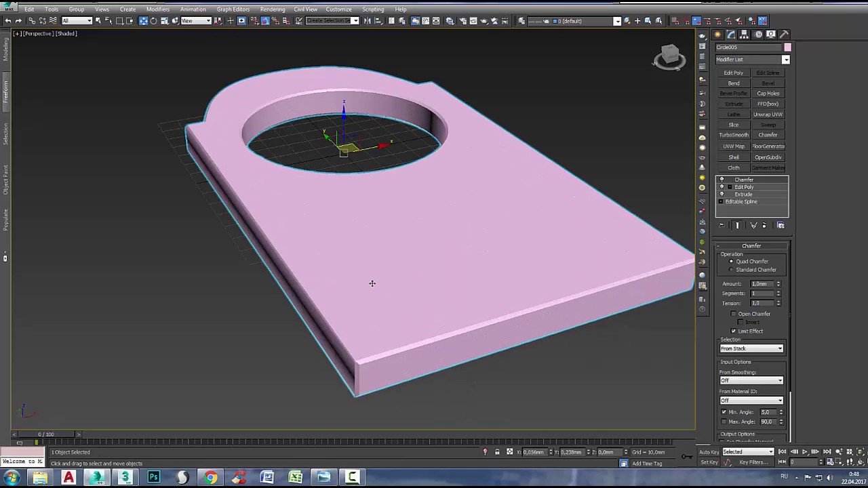
Task: Enable the Open Chamfer checkbox
Action: click(733, 314)
